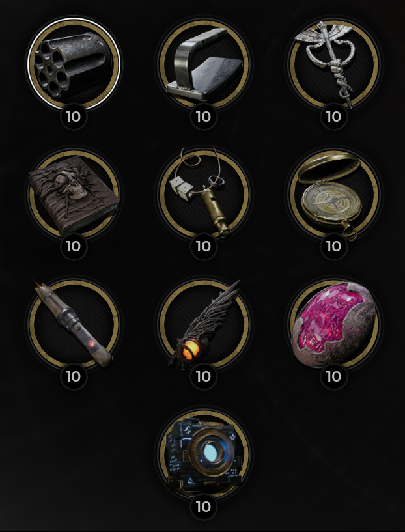Click level 10 badge under black feather
Image resolution: width=405 pixels, height=532 pixels.
click(x=204, y=376)
